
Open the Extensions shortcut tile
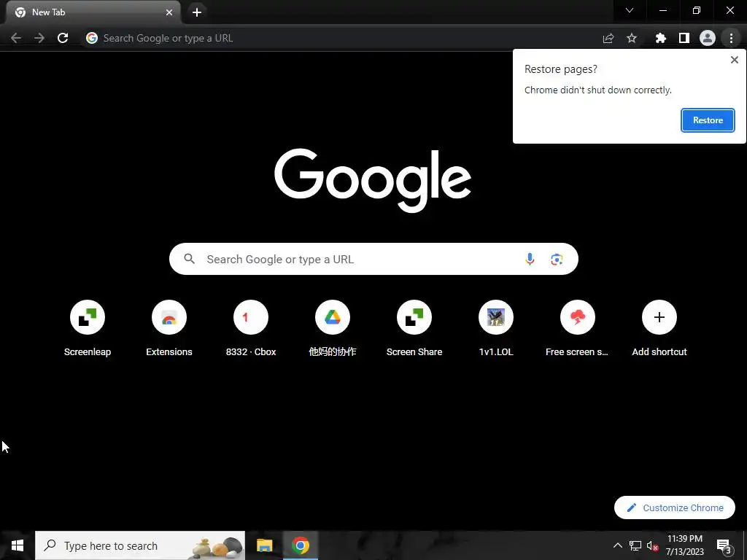169,329
